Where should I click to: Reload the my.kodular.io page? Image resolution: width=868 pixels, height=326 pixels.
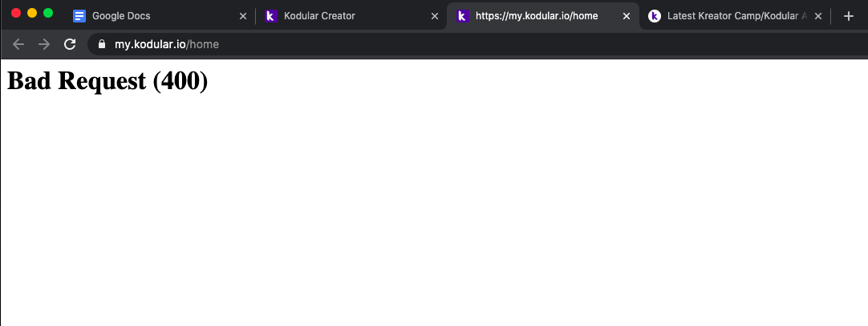(70, 44)
